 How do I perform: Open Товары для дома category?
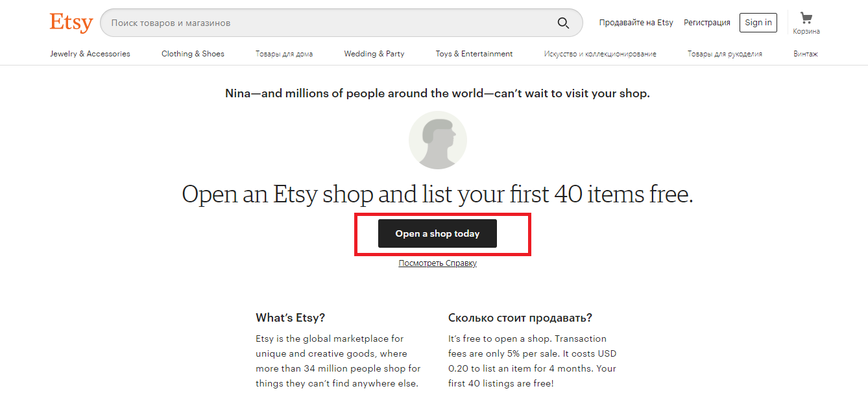(284, 54)
